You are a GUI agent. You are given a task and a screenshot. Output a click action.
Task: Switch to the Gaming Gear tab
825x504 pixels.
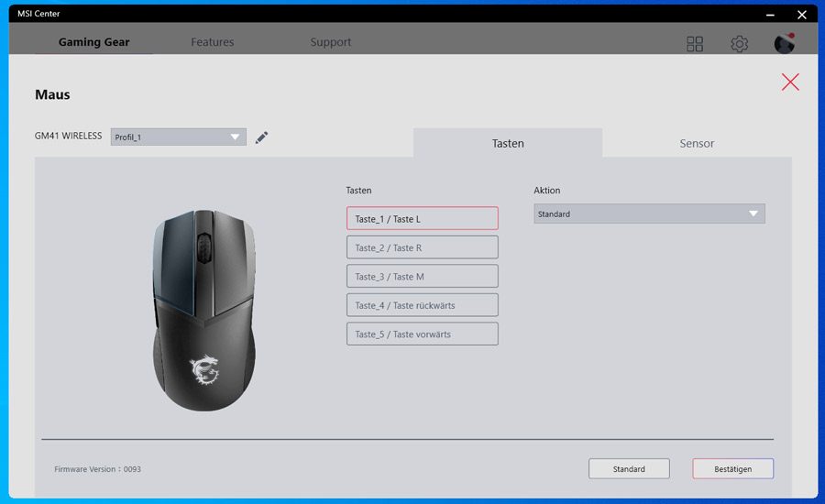[93, 42]
